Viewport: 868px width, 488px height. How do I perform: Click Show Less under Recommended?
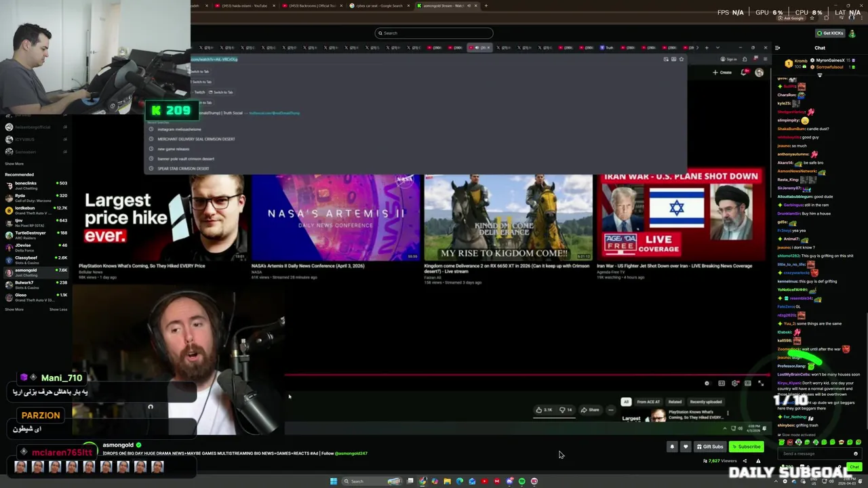click(x=58, y=310)
